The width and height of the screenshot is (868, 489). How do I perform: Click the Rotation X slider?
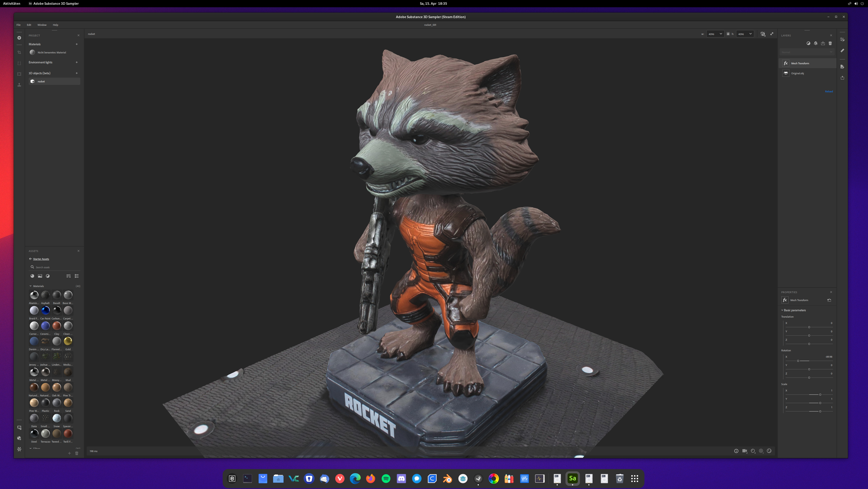[x=798, y=361]
